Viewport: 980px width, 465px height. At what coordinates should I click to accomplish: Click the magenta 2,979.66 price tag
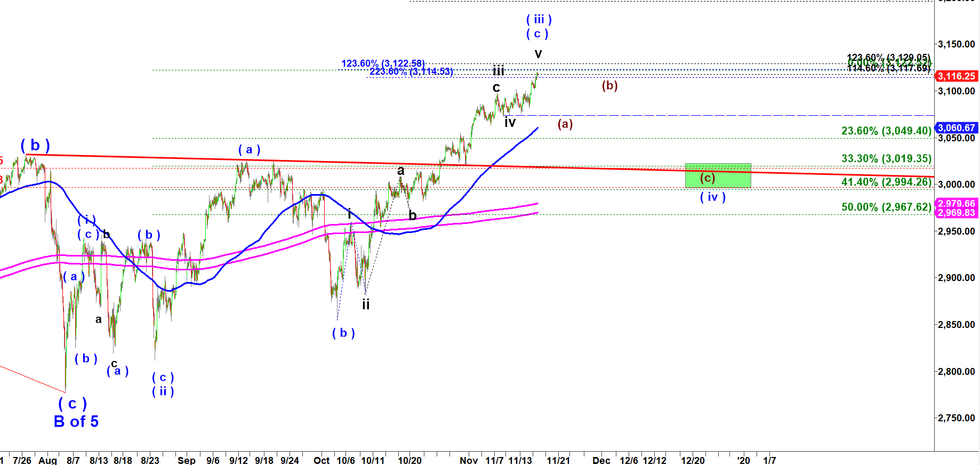tap(957, 204)
